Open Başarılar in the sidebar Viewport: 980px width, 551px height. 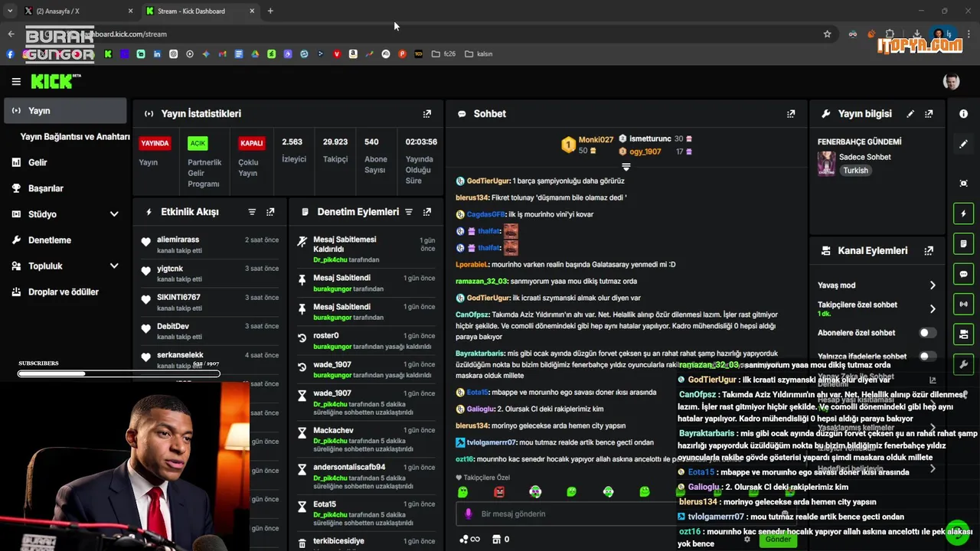[x=45, y=188]
